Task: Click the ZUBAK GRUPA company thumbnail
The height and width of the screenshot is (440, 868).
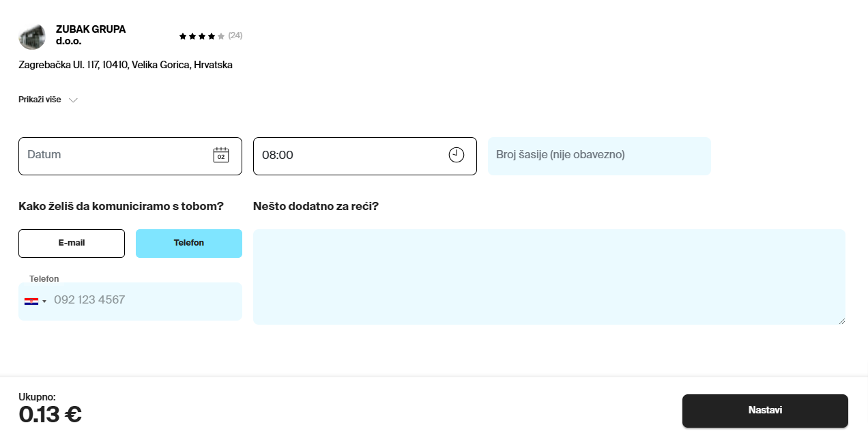Action: (32, 36)
